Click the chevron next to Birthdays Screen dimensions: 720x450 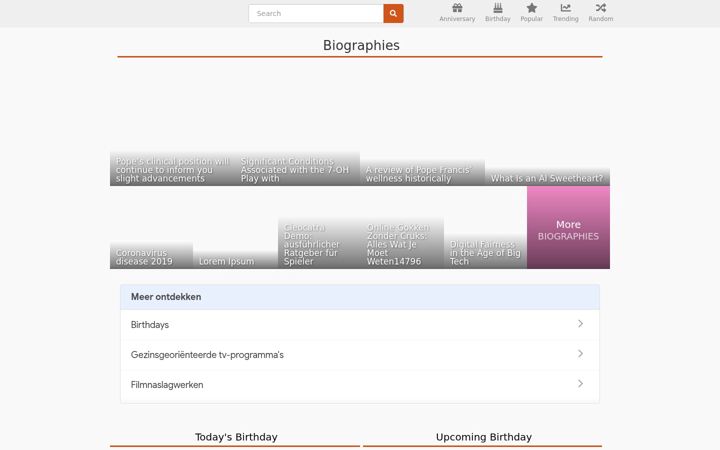[x=580, y=324]
